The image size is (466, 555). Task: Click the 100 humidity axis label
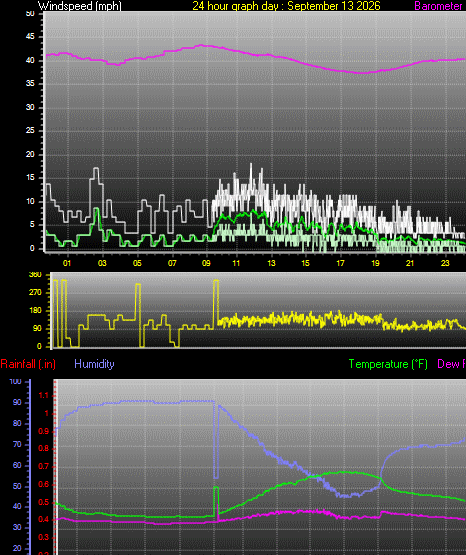pos(15,382)
